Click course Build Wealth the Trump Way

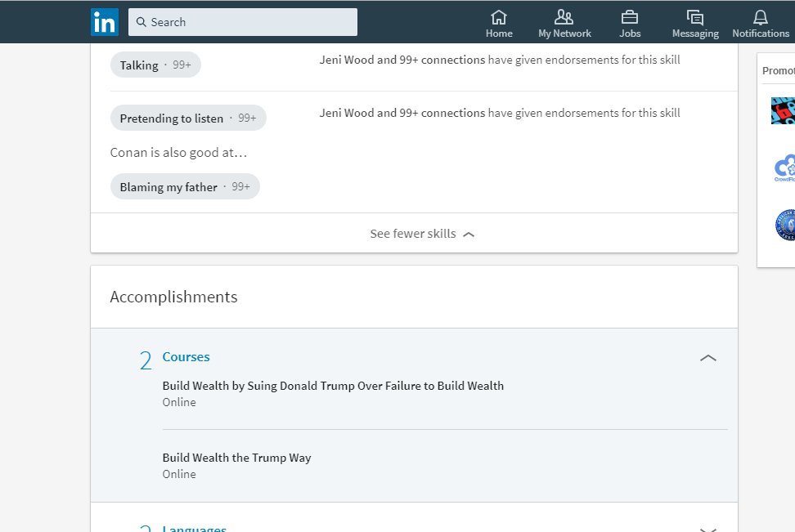[x=236, y=458]
